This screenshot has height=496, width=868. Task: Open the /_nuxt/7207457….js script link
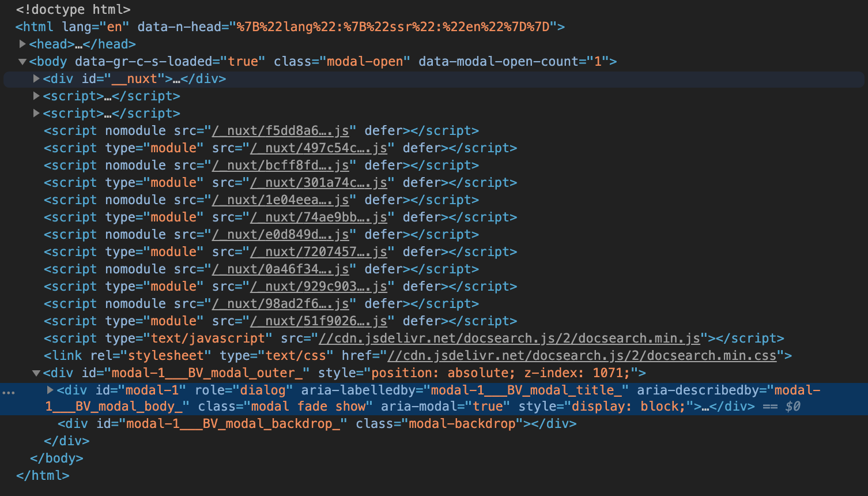319,252
